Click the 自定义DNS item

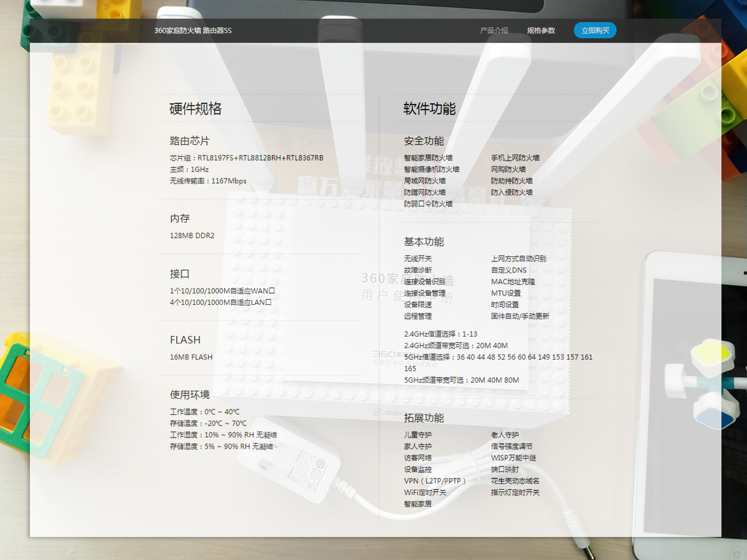point(509,270)
